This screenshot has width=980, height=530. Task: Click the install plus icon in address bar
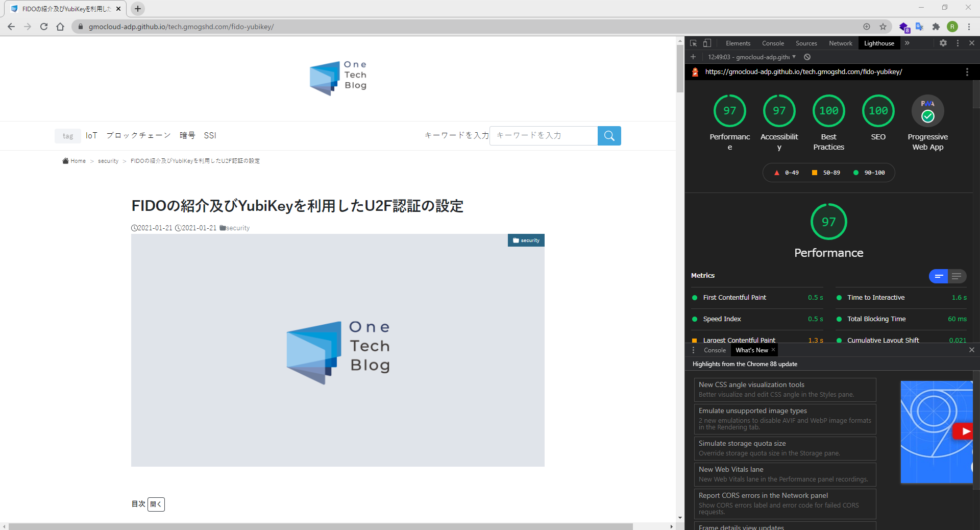tap(867, 27)
